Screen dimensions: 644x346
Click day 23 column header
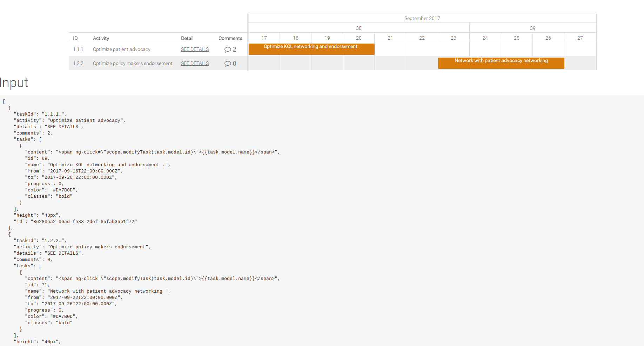(x=453, y=37)
